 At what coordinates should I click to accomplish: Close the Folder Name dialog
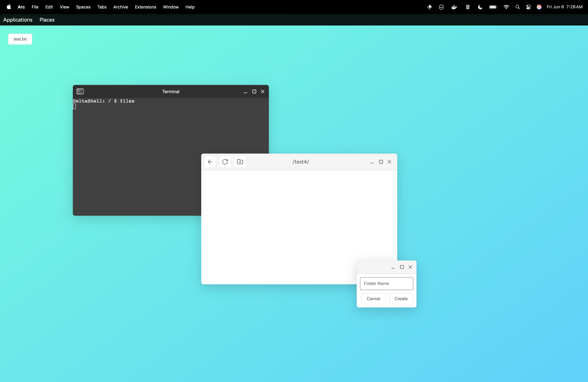pos(410,267)
